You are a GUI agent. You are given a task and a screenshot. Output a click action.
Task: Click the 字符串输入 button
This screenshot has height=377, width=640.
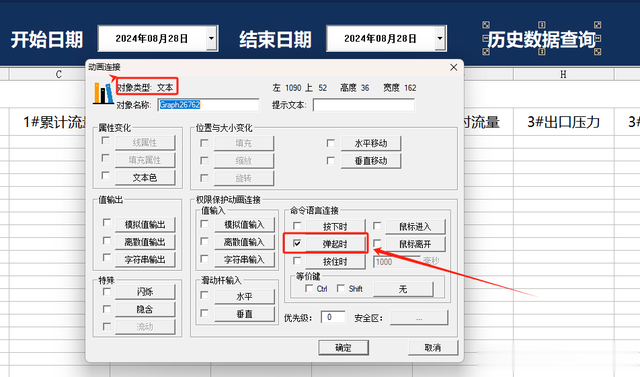coord(244,259)
